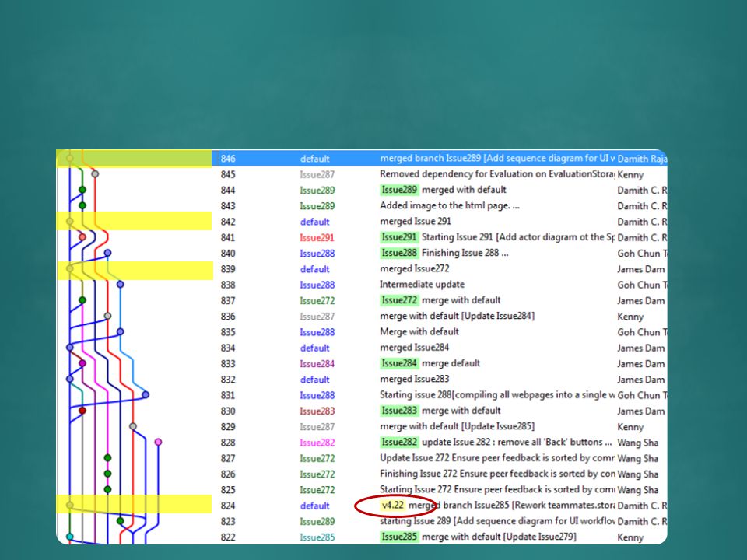This screenshot has height=560, width=747.
Task: Click the green Issue289 tag in row 844
Action: pyautogui.click(x=399, y=190)
